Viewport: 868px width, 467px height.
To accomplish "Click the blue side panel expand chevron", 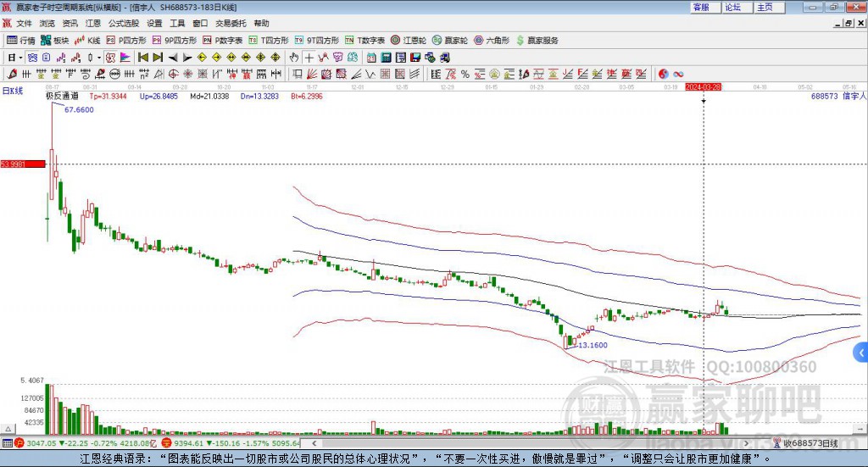I will point(861,353).
